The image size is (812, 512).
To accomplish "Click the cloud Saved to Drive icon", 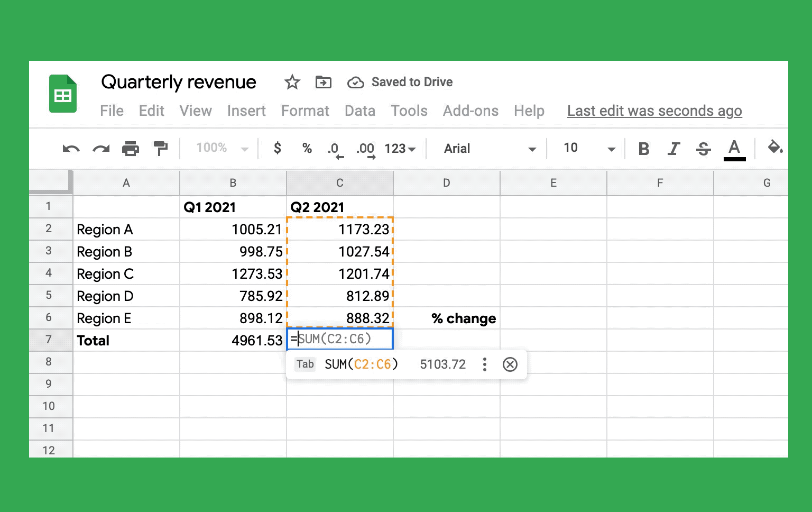I will point(355,83).
